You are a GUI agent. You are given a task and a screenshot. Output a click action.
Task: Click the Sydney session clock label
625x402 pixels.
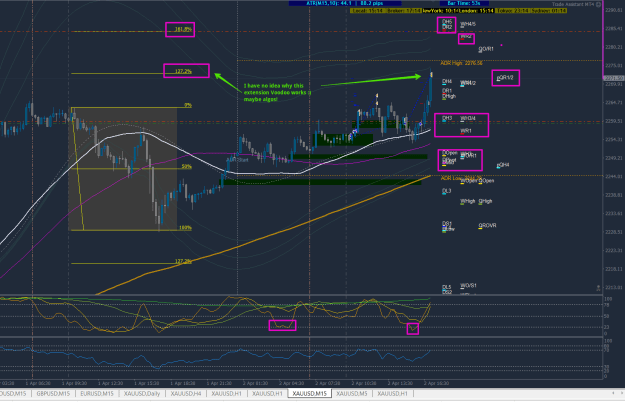pos(548,11)
